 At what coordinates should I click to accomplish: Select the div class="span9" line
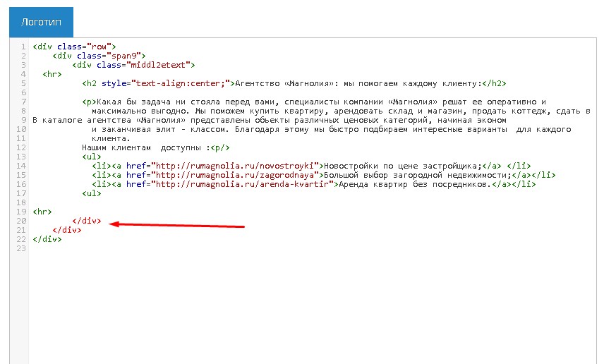pos(99,56)
